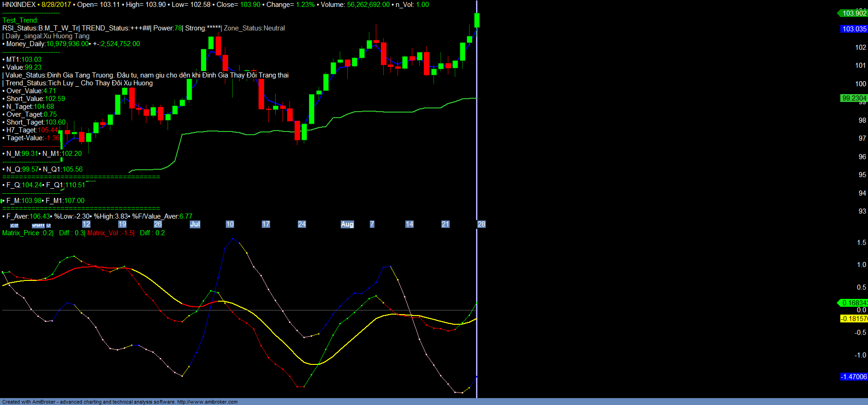Click the green 0.168343 indicator value label
Image resolution: width=868 pixels, height=405 pixels.
coord(854,303)
